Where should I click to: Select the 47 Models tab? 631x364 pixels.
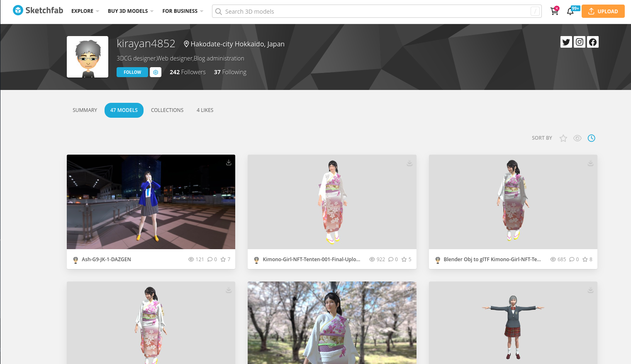[124, 110]
